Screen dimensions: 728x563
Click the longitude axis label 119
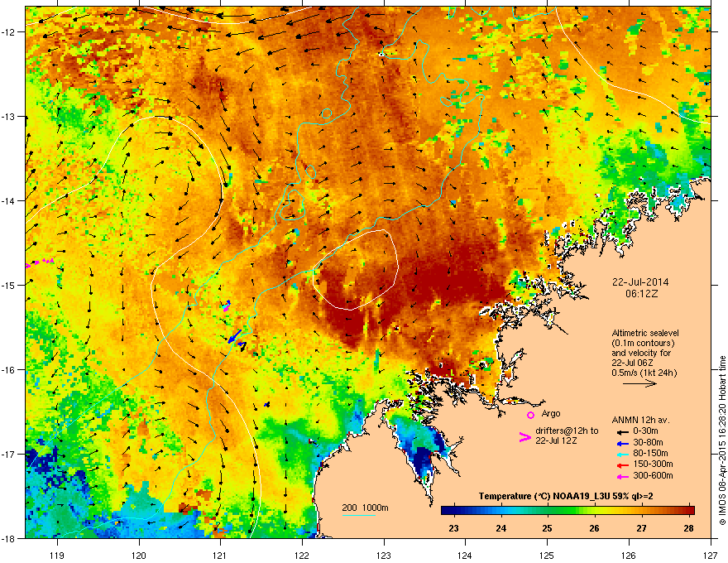(x=57, y=555)
